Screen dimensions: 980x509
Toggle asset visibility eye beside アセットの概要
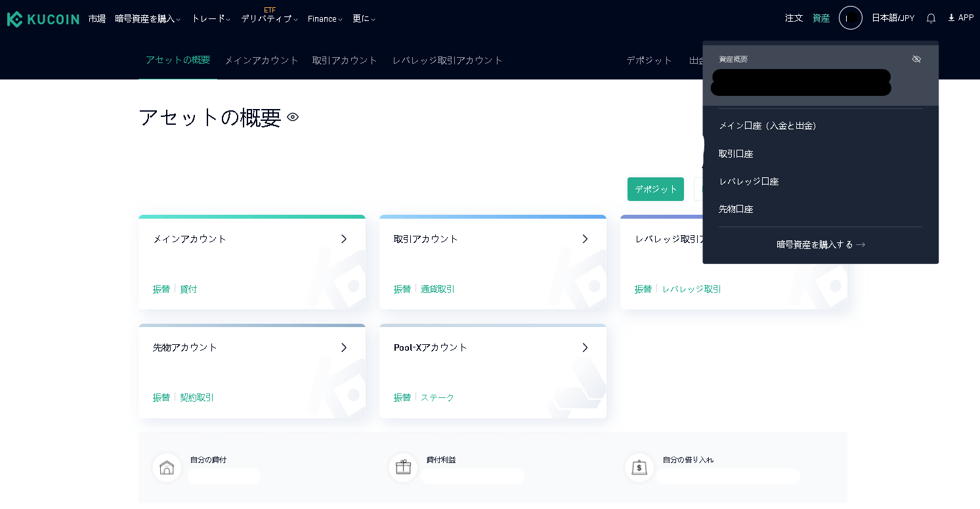[293, 117]
